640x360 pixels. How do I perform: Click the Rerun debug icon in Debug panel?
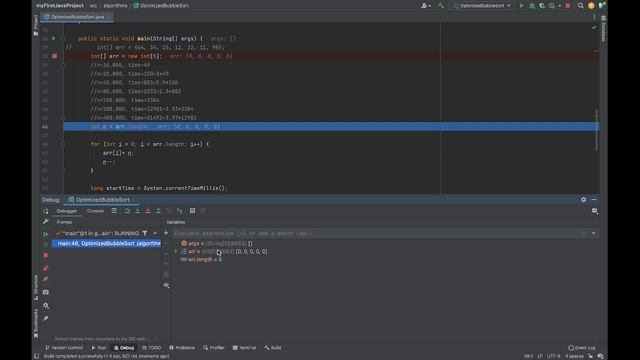click(x=45, y=211)
